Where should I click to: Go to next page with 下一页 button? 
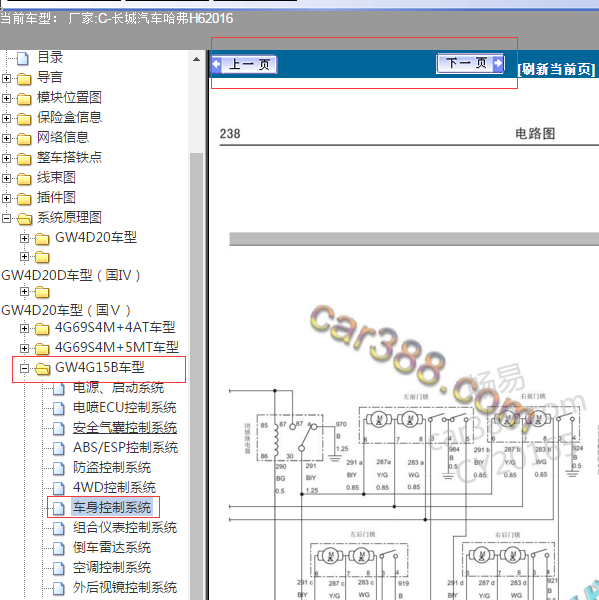(x=470, y=63)
